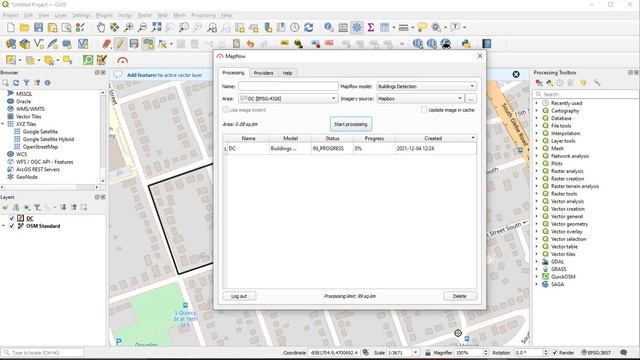Image resolution: width=640 pixels, height=360 pixels.
Task: Click the Start processing button
Action: (351, 124)
